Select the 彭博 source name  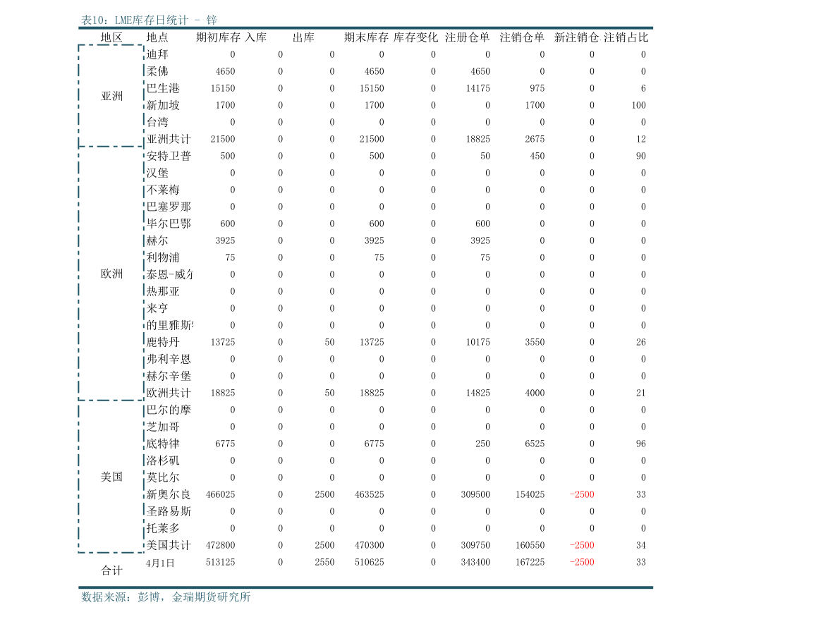pyautogui.click(x=149, y=597)
